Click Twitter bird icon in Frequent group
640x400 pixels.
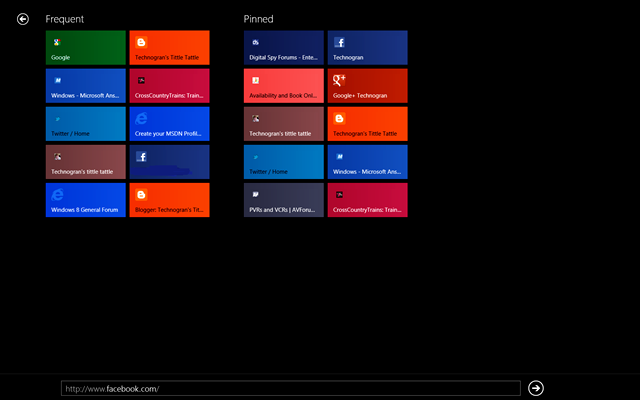click(58, 119)
